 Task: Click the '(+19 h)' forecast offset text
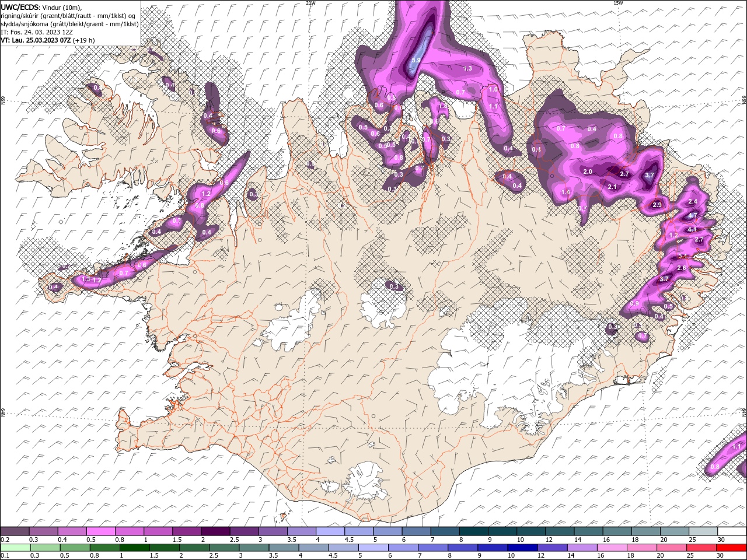[x=84, y=40]
